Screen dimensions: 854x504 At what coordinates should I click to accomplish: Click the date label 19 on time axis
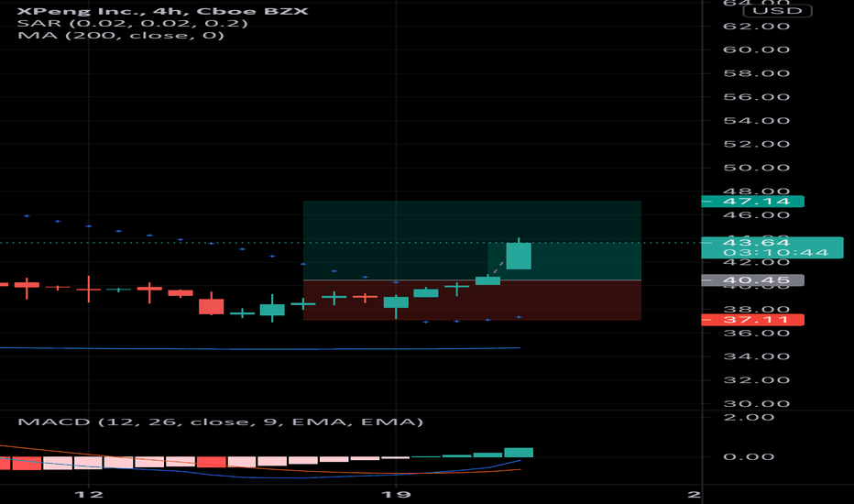[x=396, y=494]
